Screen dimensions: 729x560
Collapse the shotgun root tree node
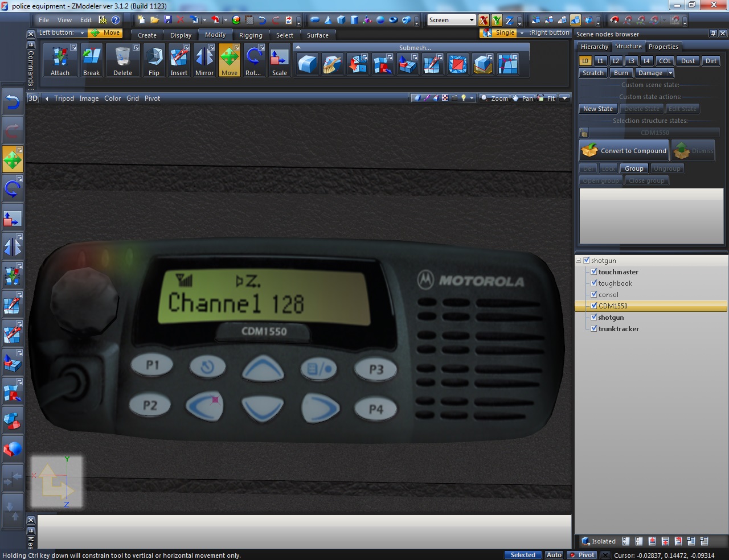[x=579, y=261]
